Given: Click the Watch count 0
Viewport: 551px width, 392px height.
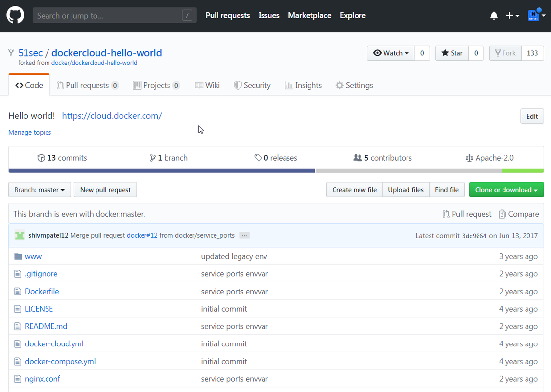Looking at the screenshot, I should coord(422,53).
